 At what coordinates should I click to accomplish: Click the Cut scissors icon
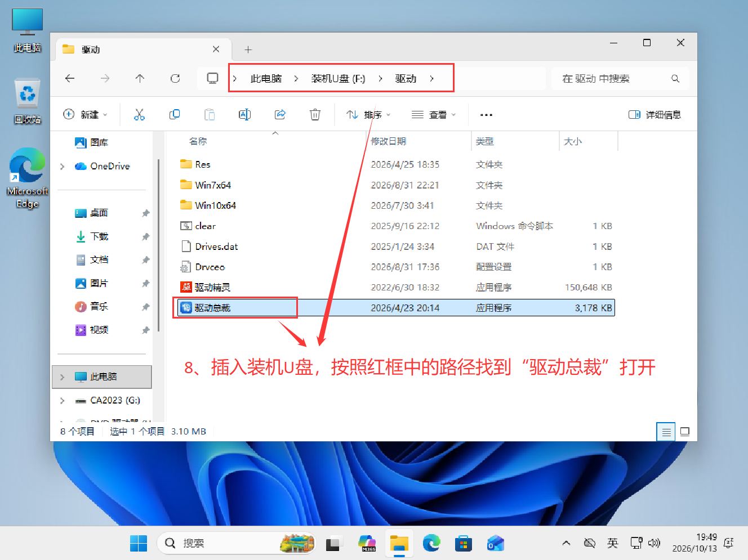click(139, 115)
